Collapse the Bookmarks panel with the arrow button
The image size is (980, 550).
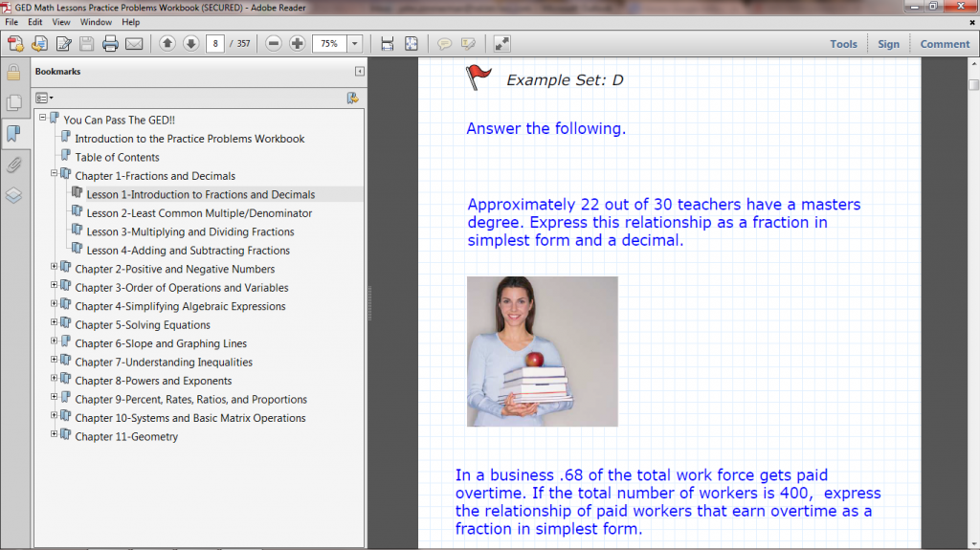pyautogui.click(x=360, y=71)
